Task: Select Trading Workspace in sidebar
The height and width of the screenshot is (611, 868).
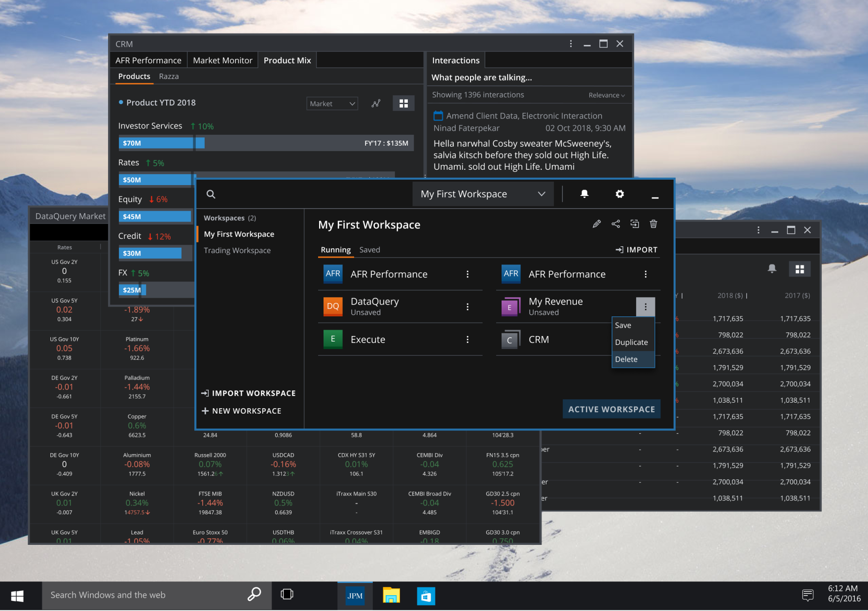Action: (237, 250)
